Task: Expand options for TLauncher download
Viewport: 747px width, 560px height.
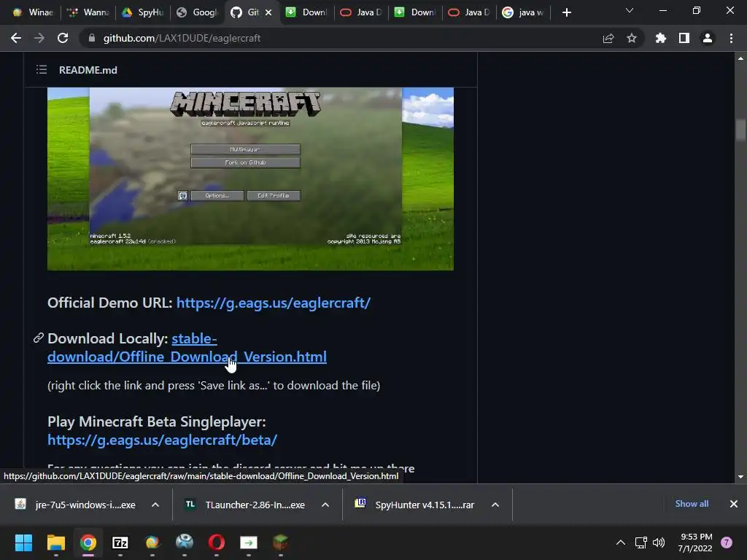Action: coord(325,505)
